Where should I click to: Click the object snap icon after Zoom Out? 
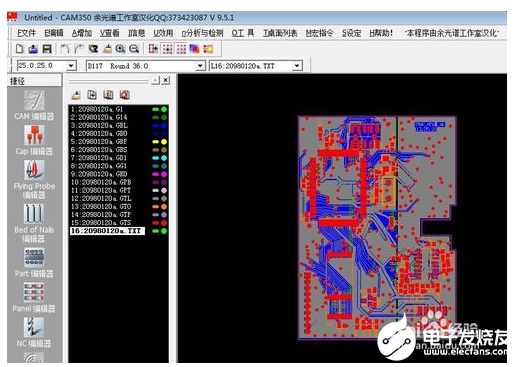click(153, 49)
